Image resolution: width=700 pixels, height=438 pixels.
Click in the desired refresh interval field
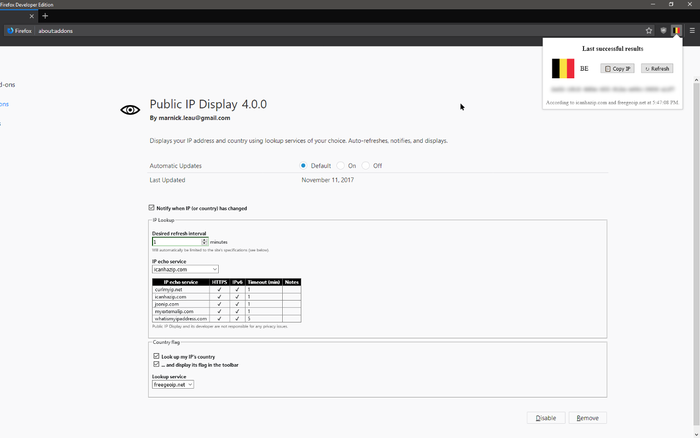[x=176, y=242]
